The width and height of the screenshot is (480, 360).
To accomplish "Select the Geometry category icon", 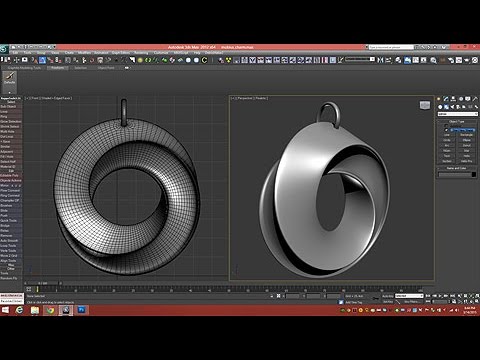I will tap(440, 107).
